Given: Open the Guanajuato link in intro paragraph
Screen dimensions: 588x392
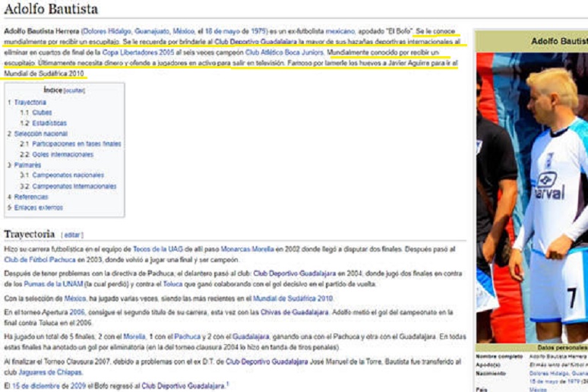Looking at the screenshot, I should click(152, 31).
